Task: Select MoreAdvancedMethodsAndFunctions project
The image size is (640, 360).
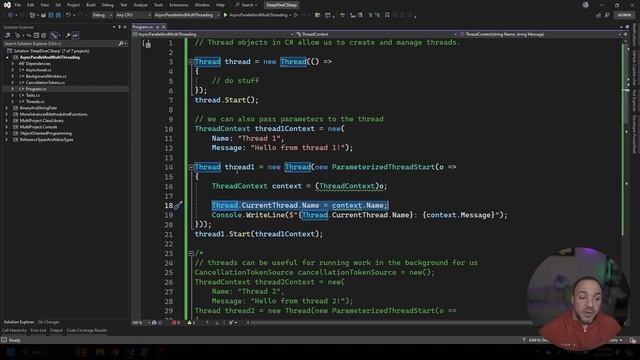Action: [x=53, y=114]
